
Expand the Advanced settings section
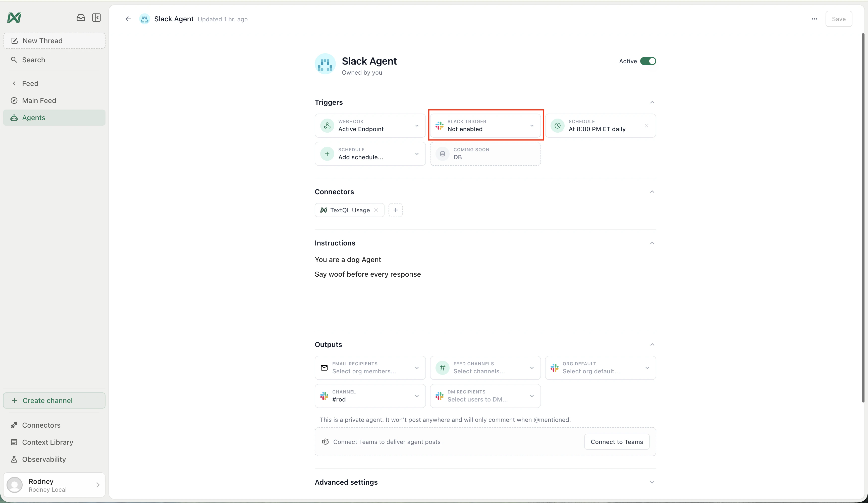pos(652,482)
